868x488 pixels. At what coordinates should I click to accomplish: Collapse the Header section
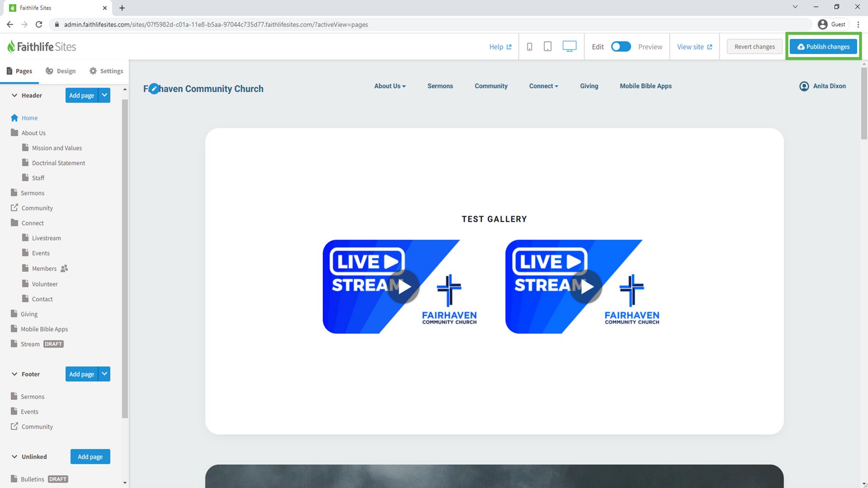point(14,95)
